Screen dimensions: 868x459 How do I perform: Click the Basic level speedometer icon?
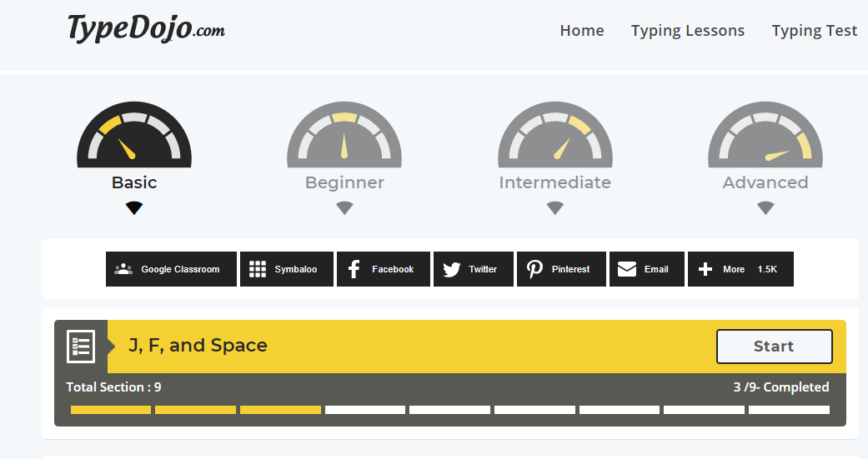pos(134,136)
